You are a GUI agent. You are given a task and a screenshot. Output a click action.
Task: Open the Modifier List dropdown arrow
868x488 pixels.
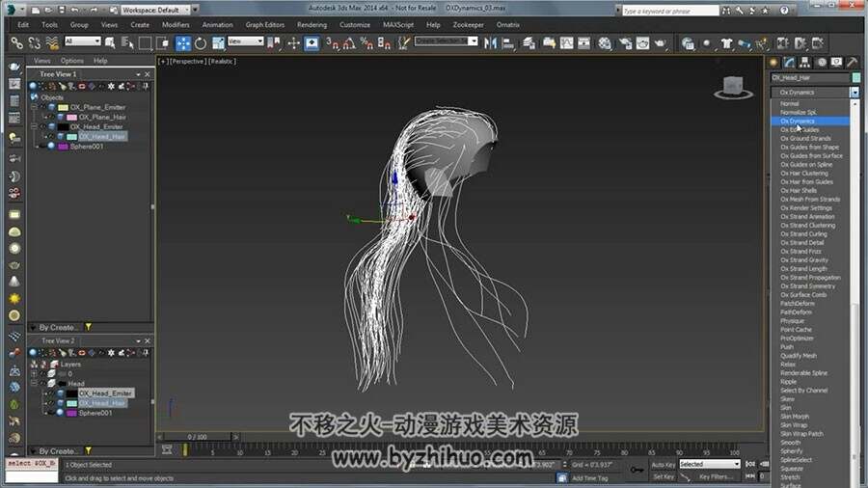854,93
